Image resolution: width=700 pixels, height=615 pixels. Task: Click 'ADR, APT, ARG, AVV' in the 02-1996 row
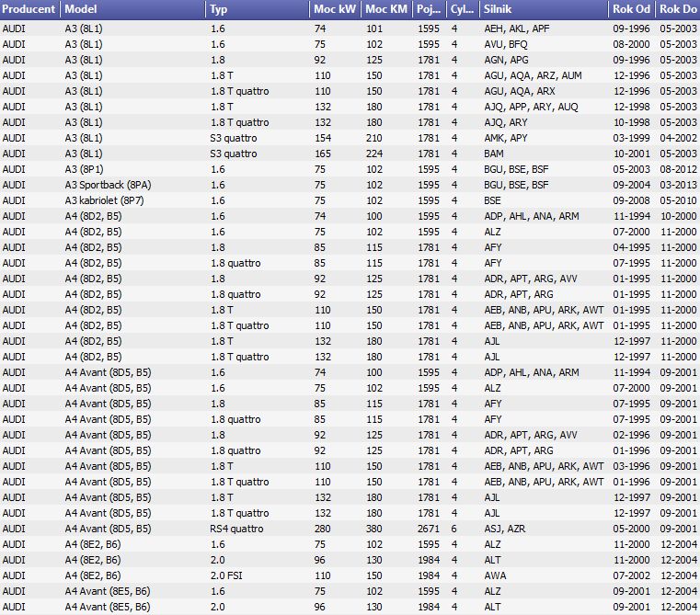(531, 435)
